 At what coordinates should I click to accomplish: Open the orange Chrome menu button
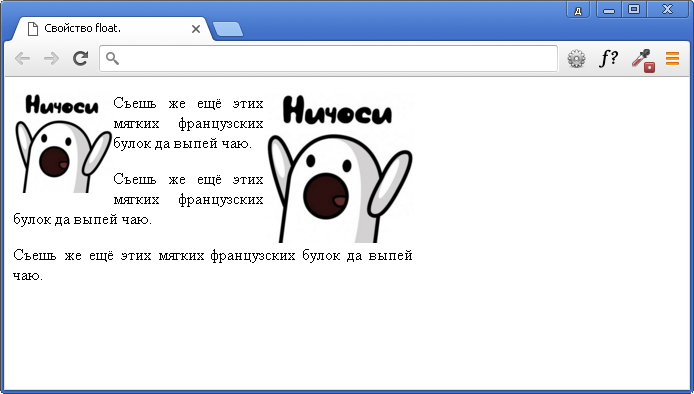coord(672,58)
